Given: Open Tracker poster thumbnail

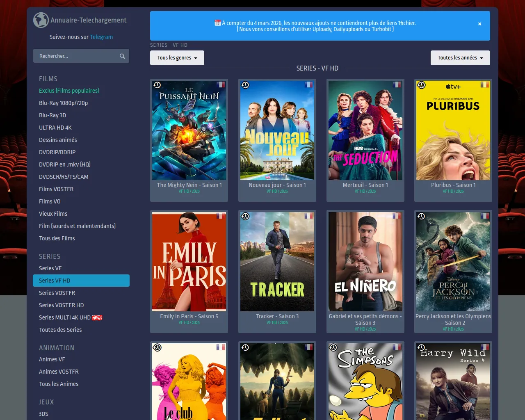Looking at the screenshot, I should click(x=277, y=262).
